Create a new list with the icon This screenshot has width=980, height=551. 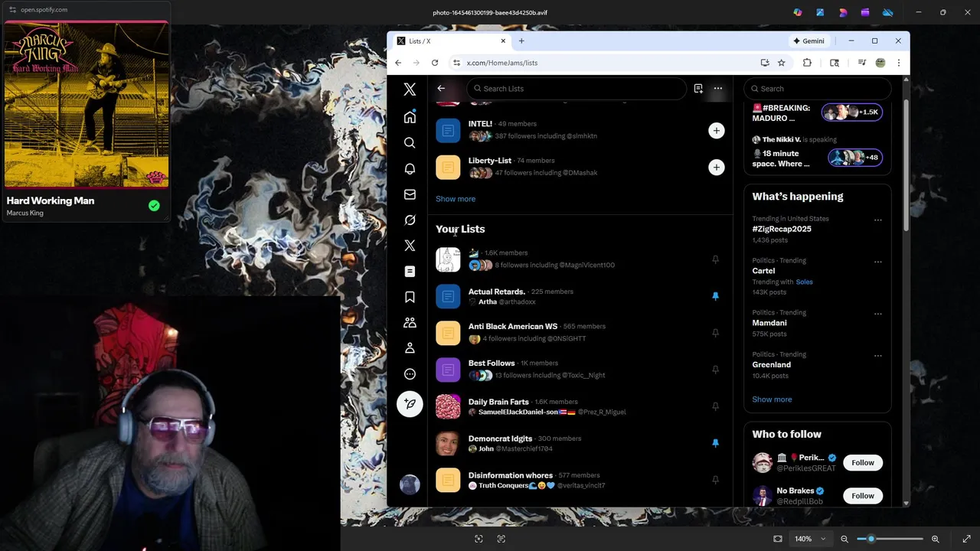(x=698, y=88)
